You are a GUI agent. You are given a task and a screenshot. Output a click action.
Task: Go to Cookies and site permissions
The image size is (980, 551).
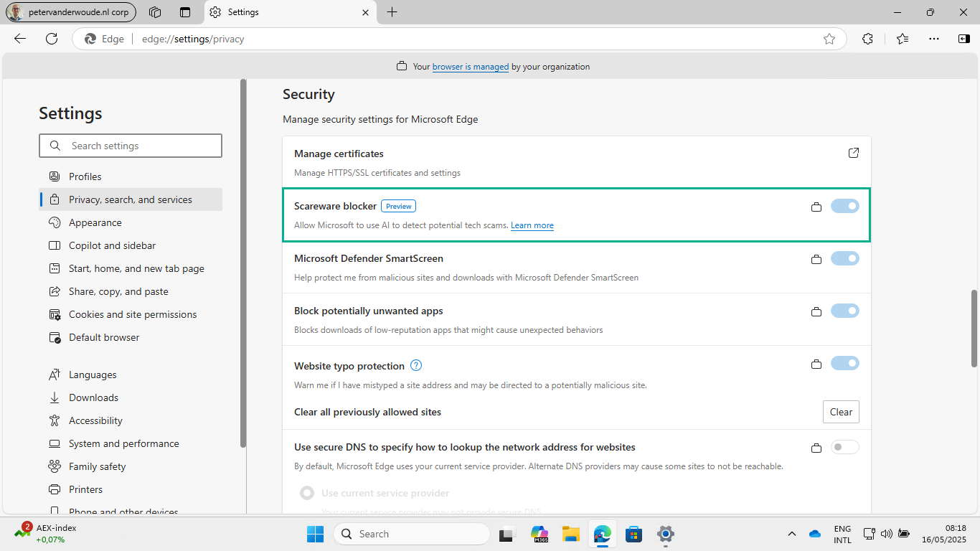132,314
